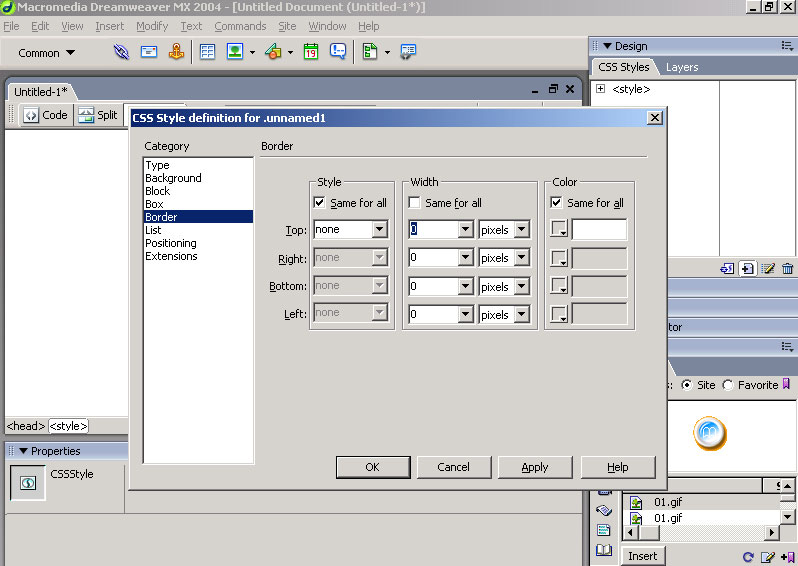The height and width of the screenshot is (566, 798).
Task: Open the Top border style dropdown
Action: [x=379, y=230]
